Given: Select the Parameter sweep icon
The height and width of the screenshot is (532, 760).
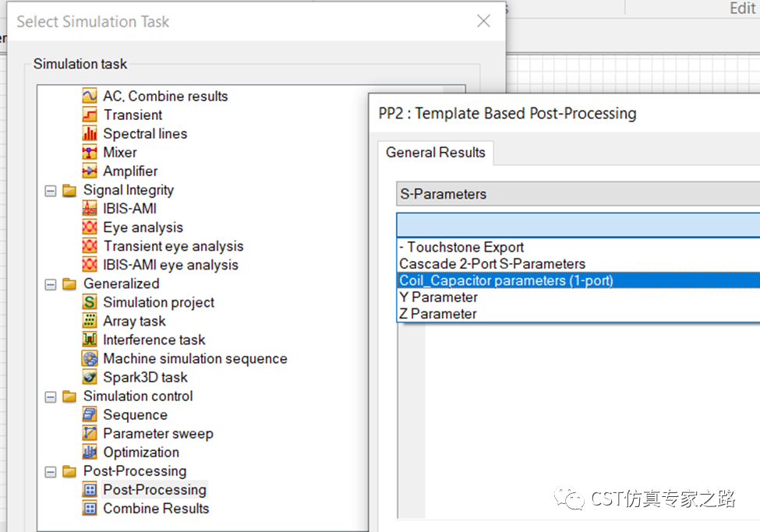Looking at the screenshot, I should 90,433.
